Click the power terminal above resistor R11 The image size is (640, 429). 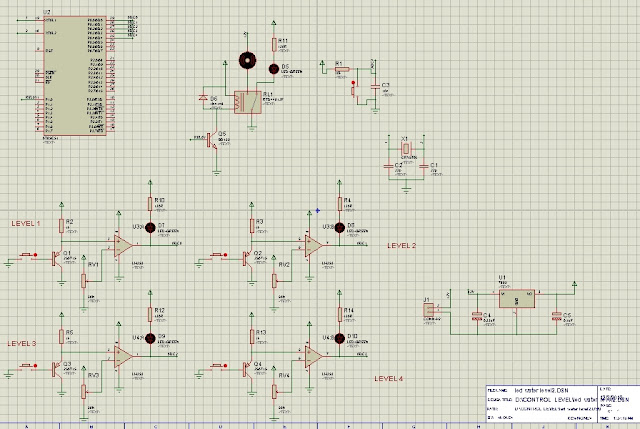tap(274, 24)
